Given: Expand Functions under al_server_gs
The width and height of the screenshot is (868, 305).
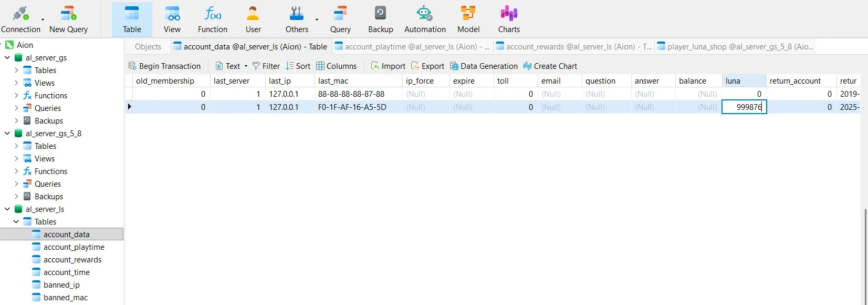Looking at the screenshot, I should 16,95.
